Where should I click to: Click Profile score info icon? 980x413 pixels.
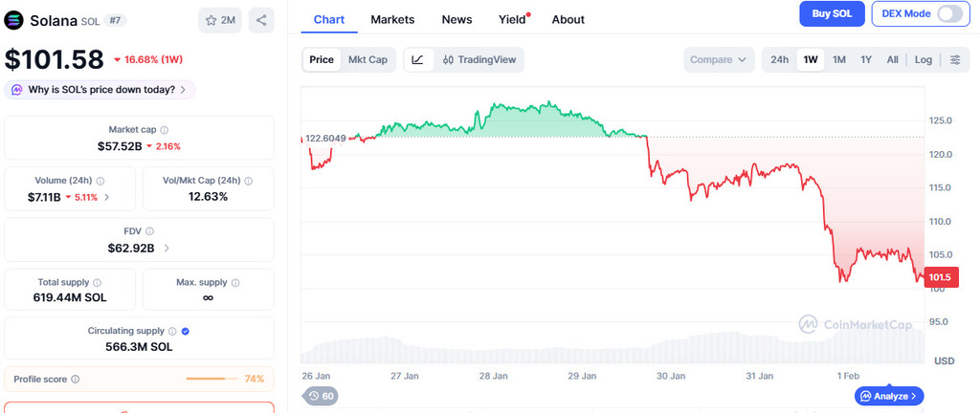[76, 380]
